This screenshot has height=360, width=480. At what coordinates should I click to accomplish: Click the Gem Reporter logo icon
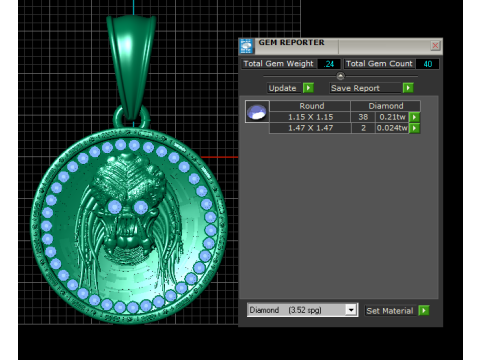coord(246,46)
